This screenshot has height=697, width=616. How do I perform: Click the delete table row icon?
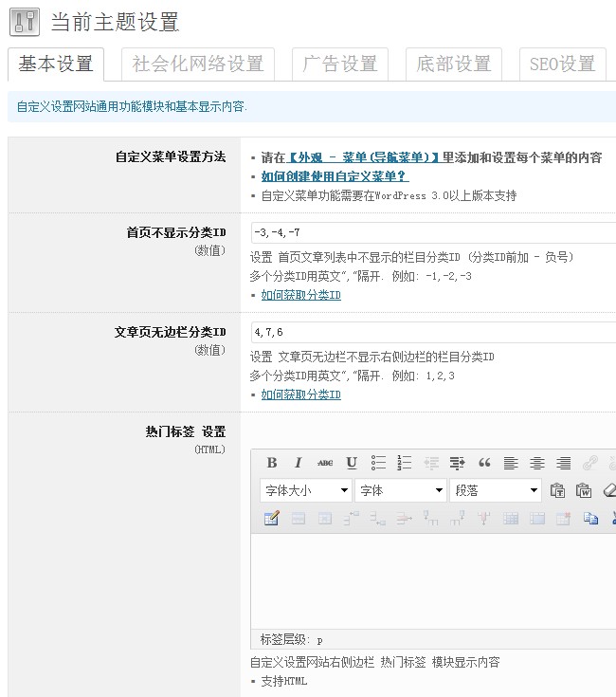[x=404, y=519]
